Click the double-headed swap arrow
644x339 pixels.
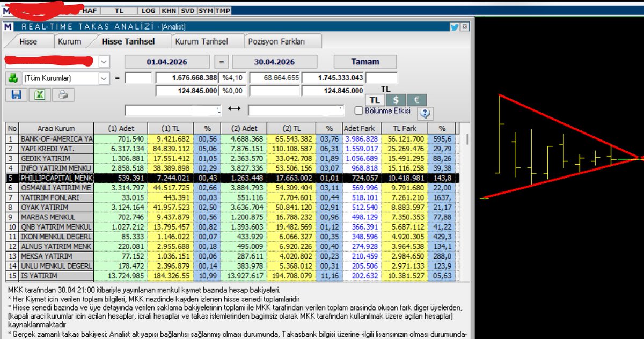pyautogui.click(x=234, y=109)
